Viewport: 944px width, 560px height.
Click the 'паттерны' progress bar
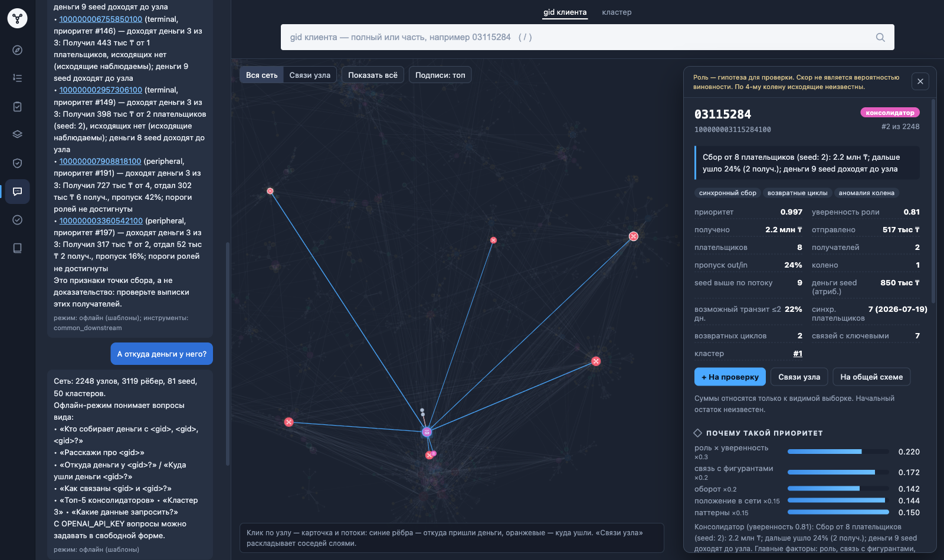click(838, 512)
